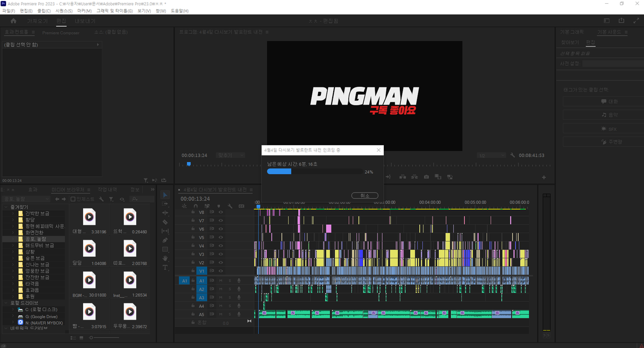The height and width of the screenshot is (348, 644).
Task: Select the Razor tool
Action: coord(165,221)
